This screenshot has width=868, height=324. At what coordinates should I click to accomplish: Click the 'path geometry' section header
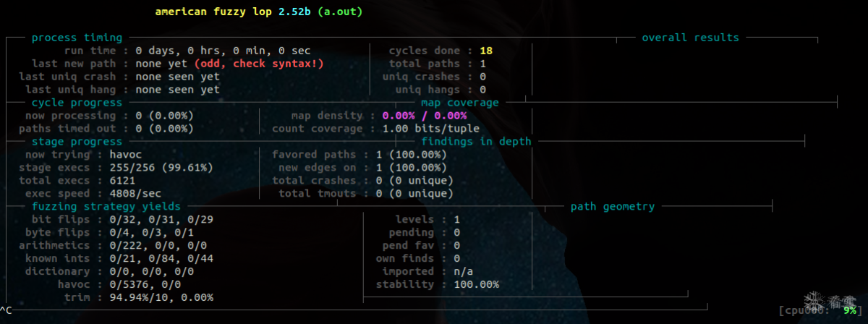click(x=613, y=207)
